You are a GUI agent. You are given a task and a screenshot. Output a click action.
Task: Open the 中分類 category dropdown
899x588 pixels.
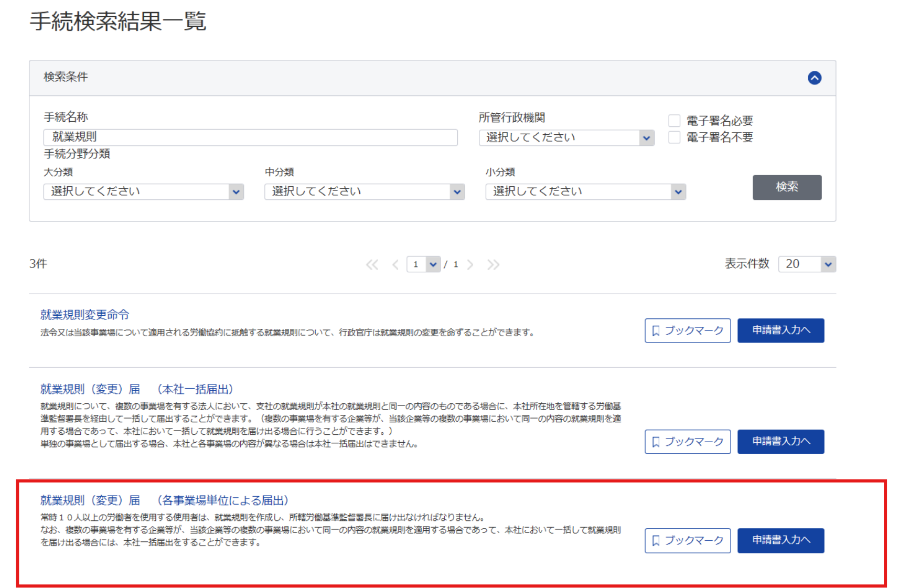click(x=365, y=192)
